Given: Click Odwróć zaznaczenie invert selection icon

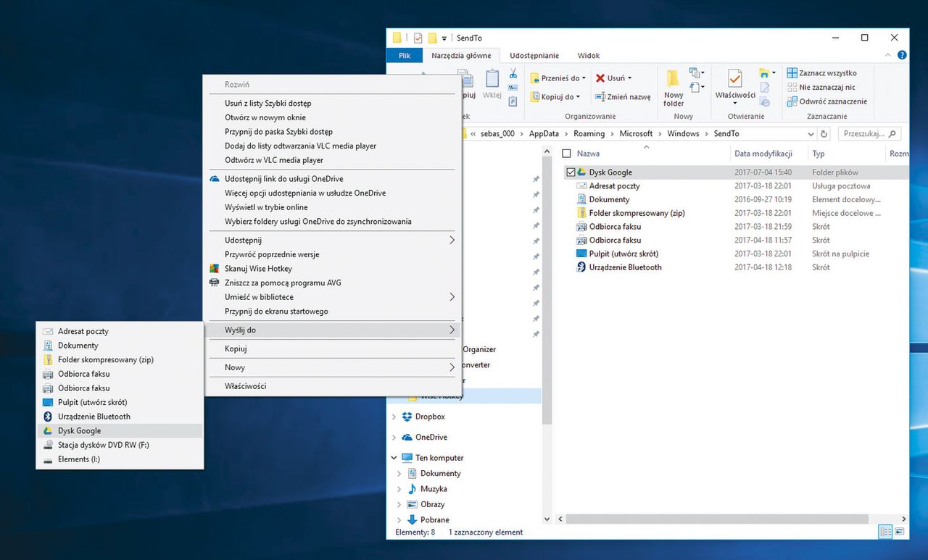Looking at the screenshot, I should coord(792,101).
